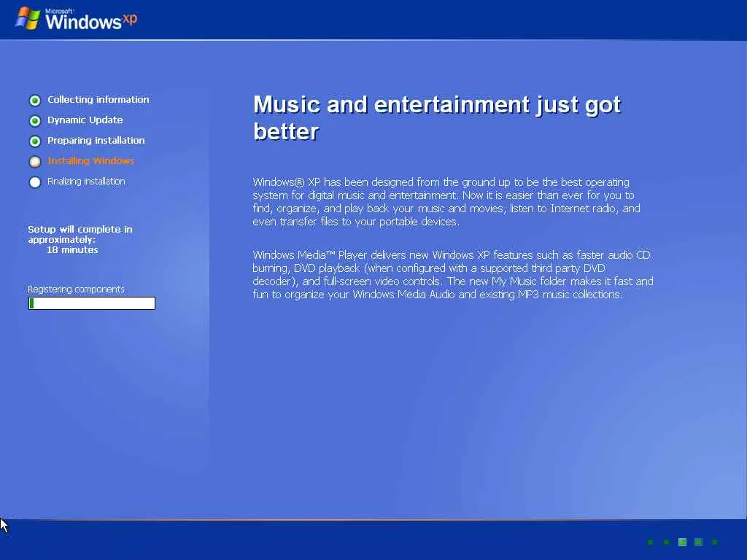Image resolution: width=747 pixels, height=560 pixels.
Task: Click the Collecting information step indicator
Action: click(x=35, y=101)
